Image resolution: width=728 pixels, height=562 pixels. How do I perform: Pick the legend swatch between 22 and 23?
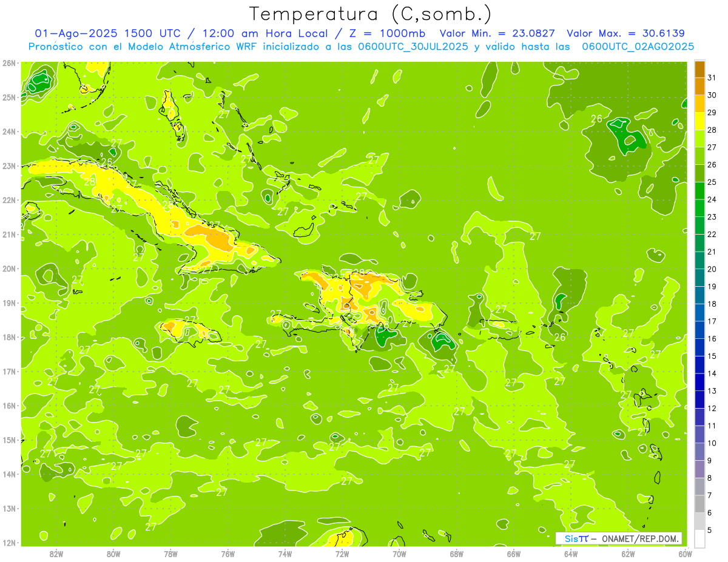pyautogui.click(x=699, y=226)
